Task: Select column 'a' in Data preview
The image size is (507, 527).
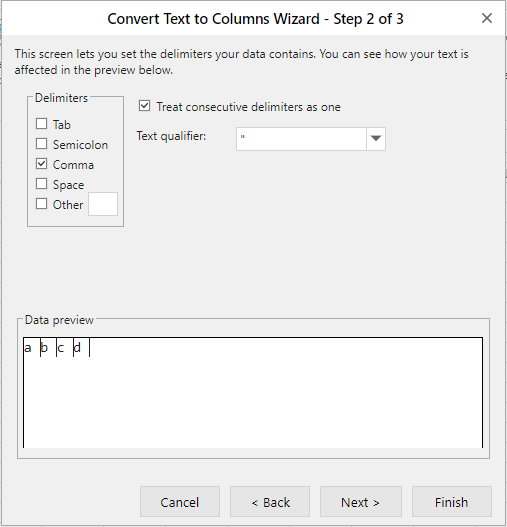Action: pyautogui.click(x=32, y=348)
